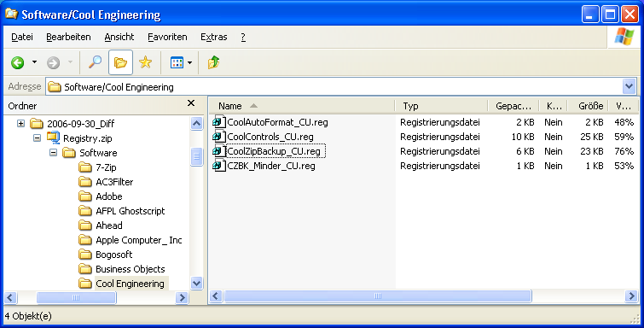
Task: Select the Bogosoft folder
Action: [x=113, y=255]
